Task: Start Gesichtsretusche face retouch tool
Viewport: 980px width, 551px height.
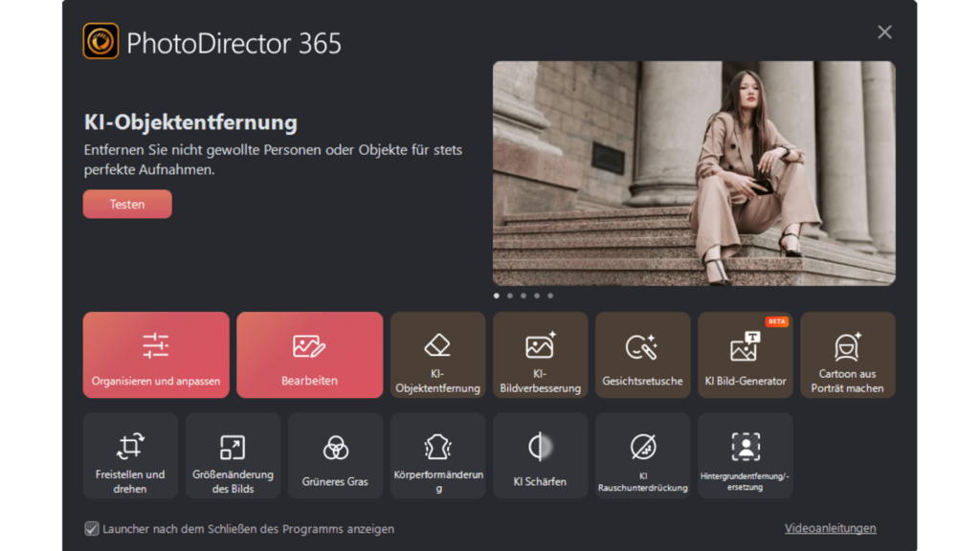Action: click(x=642, y=355)
